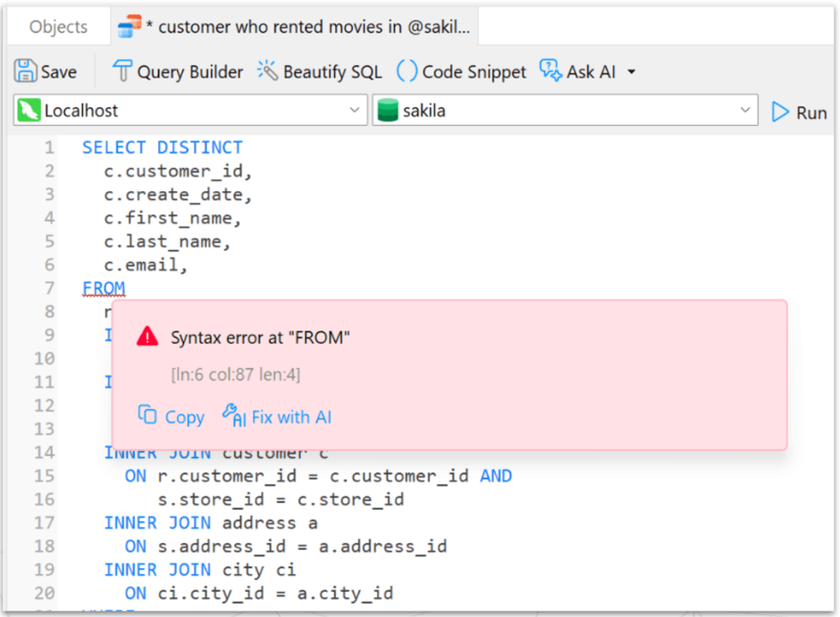This screenshot has height=617, width=840.
Task: Click the underlined FROM keyword on line 7
Action: coord(104,288)
